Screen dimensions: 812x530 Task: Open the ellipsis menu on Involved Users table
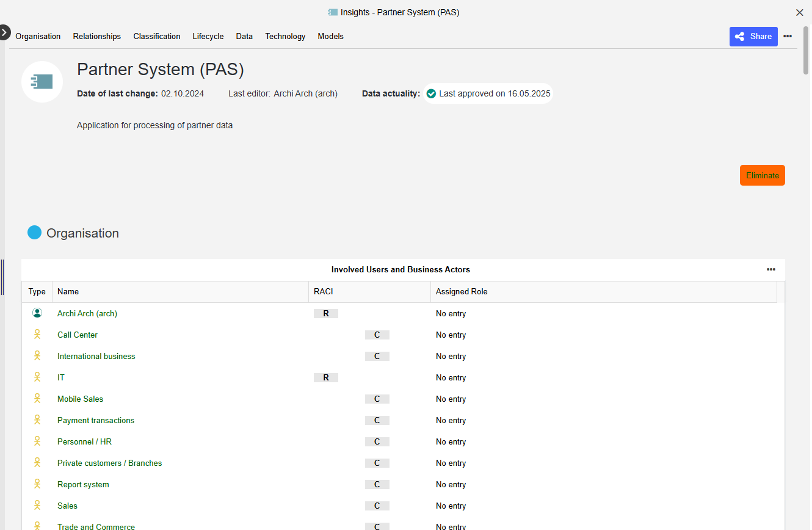(x=771, y=269)
